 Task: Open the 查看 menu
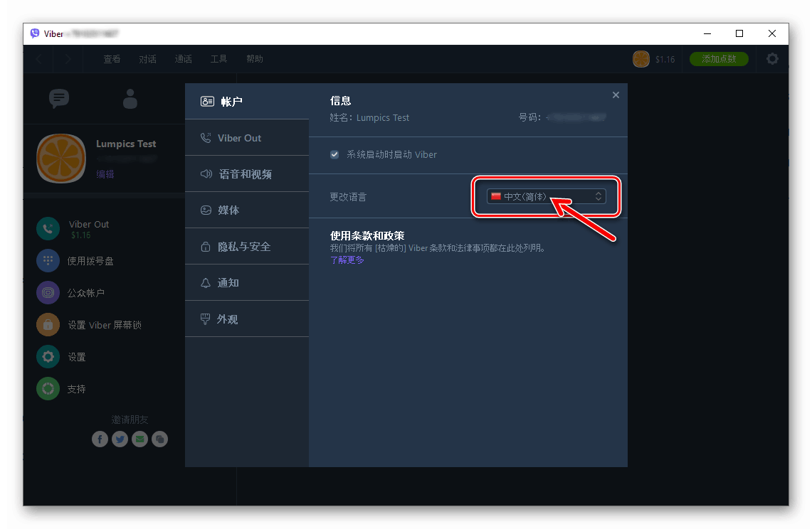click(x=112, y=59)
